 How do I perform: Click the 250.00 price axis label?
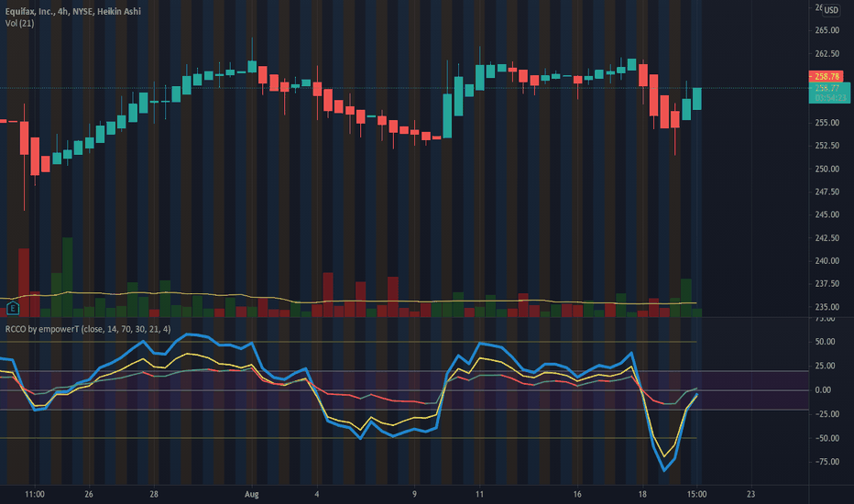[x=827, y=169]
